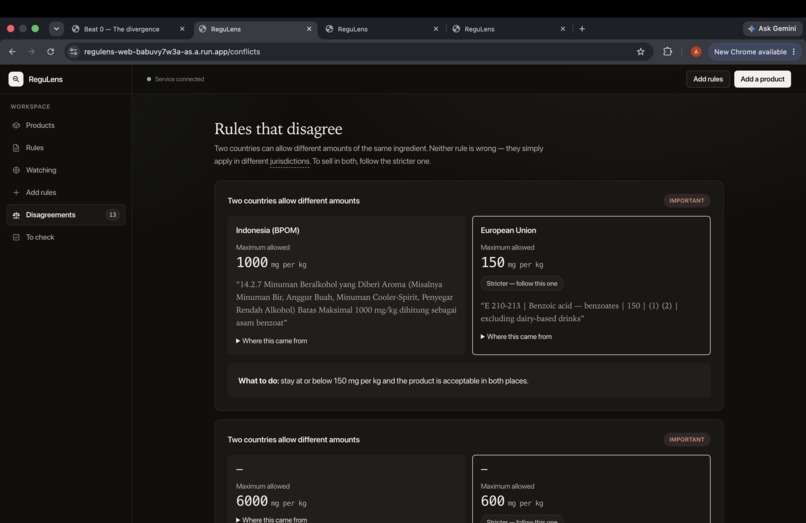Click the Disagreements count badge 13
This screenshot has height=523, width=806.
point(112,215)
